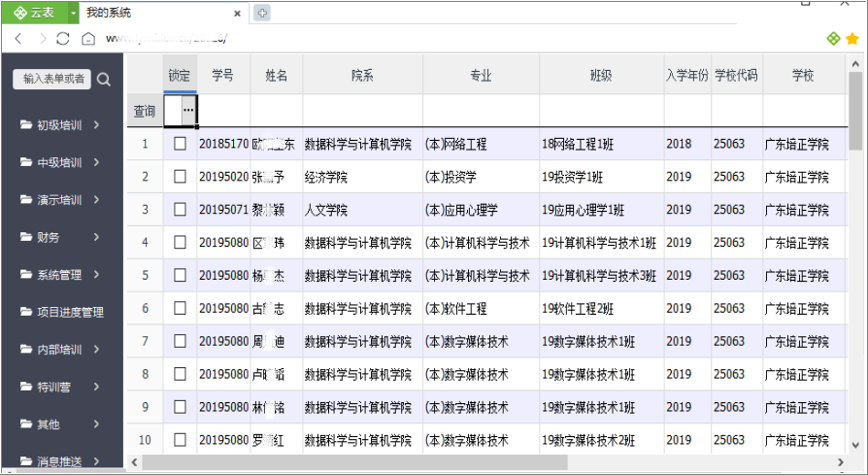Viewport: 868px width, 475px height.
Task: Open the 财务 folder
Action: (40, 237)
